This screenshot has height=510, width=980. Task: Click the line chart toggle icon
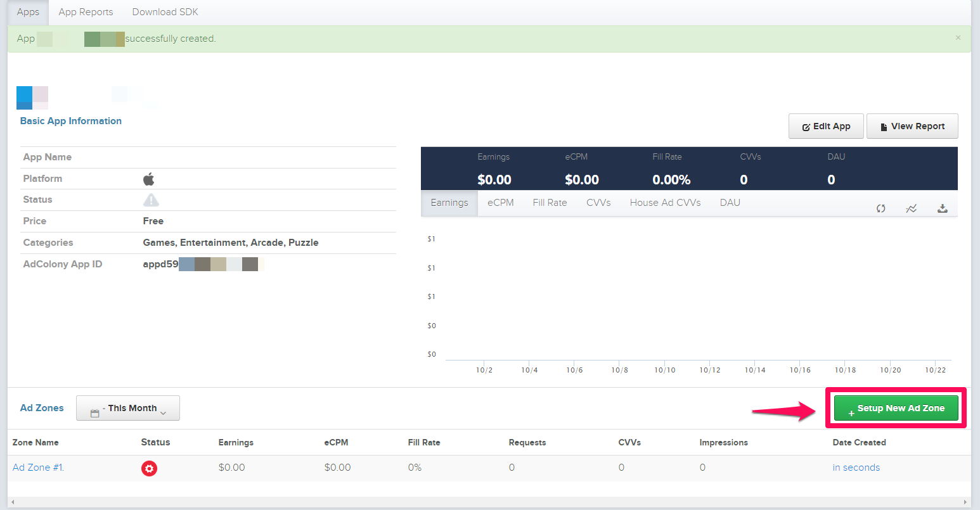(x=911, y=208)
